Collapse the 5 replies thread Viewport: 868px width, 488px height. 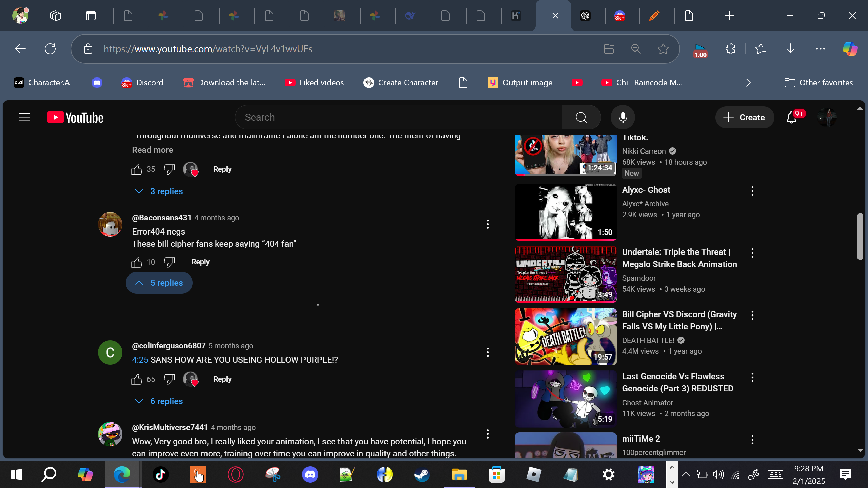[x=159, y=283]
